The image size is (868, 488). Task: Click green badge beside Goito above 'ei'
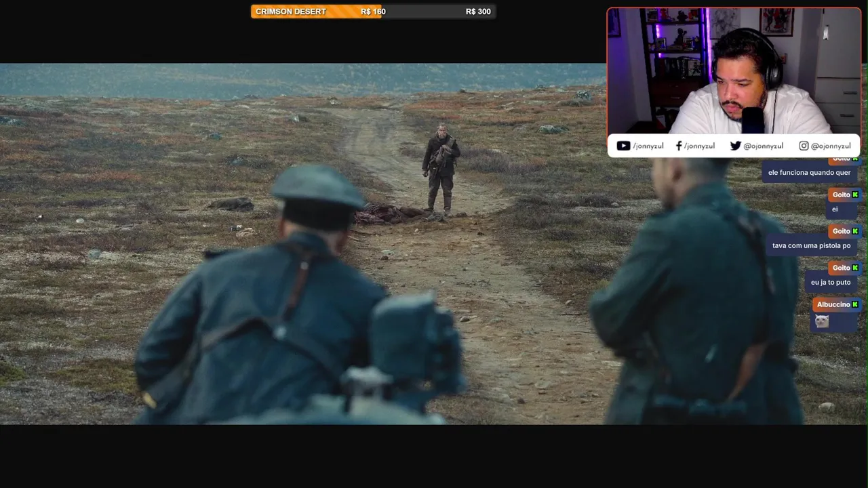coord(855,195)
